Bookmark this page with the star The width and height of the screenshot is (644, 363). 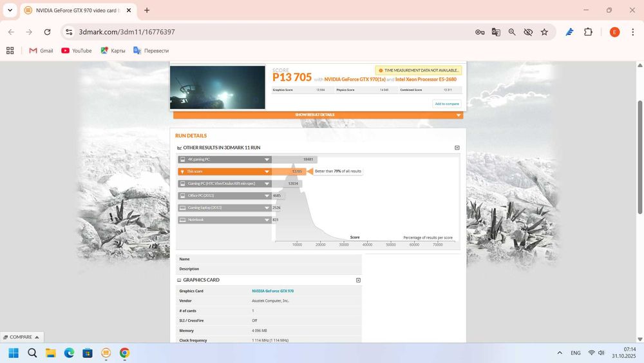(544, 32)
